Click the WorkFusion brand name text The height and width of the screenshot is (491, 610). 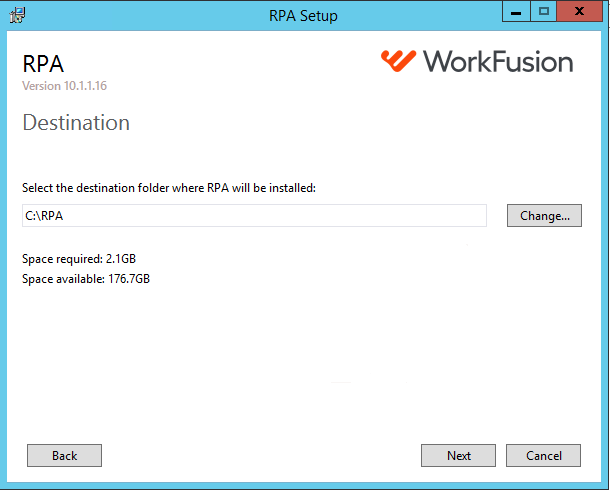click(x=498, y=61)
